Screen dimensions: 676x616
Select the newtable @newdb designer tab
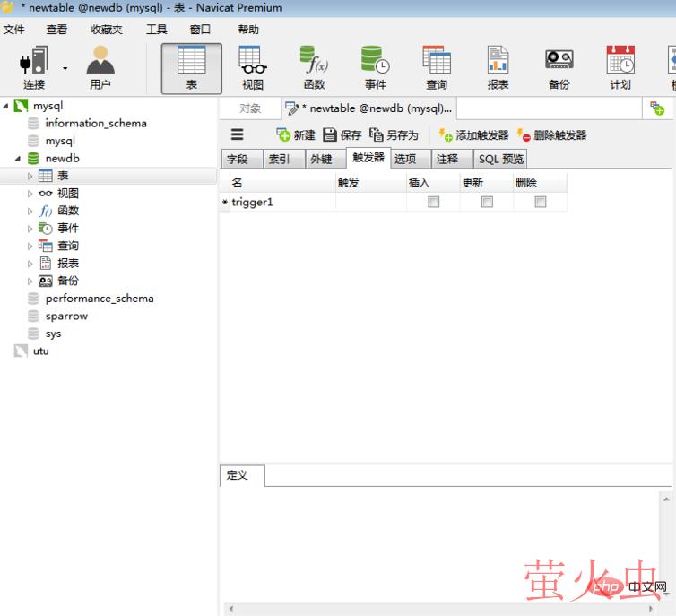[369, 108]
